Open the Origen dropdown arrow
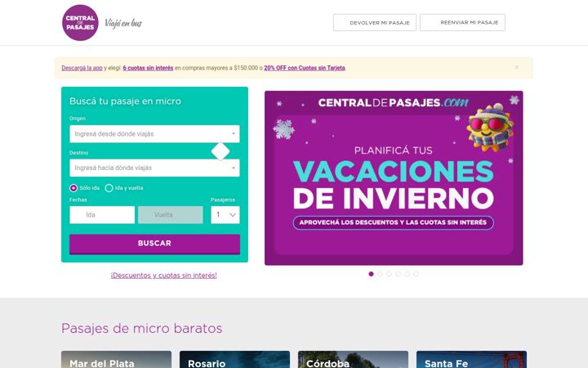The height and width of the screenshot is (368, 588). 234,133
